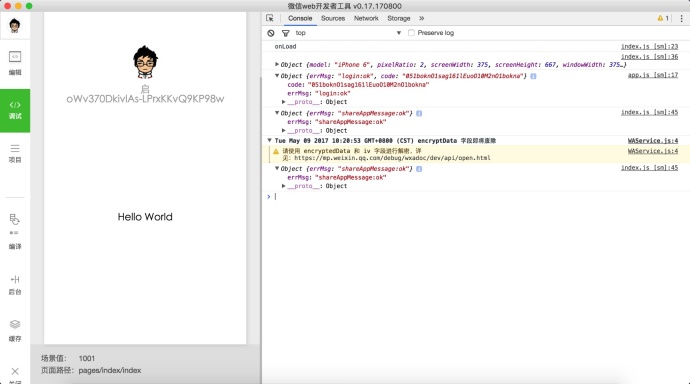The height and width of the screenshot is (384, 690).
Task: Select the 调试 (Debug) sidebar tab
Action: (15, 110)
